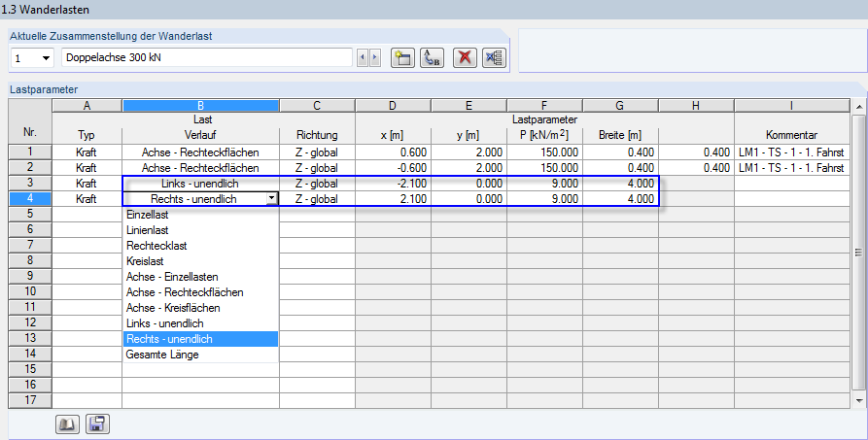Select Achse - Rechteckflächen in dropdown list
Screen dimensions: 868x440
tap(200, 292)
